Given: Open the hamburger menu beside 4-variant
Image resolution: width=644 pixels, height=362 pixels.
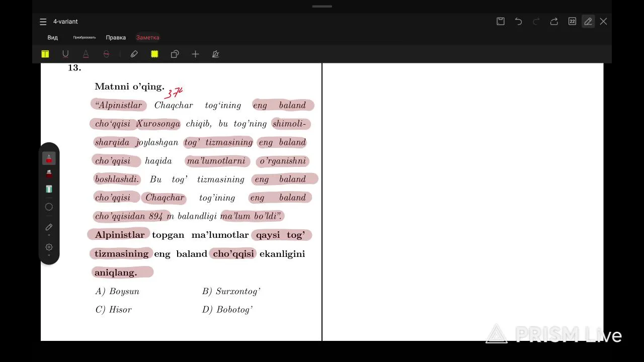Looking at the screenshot, I should [x=43, y=22].
